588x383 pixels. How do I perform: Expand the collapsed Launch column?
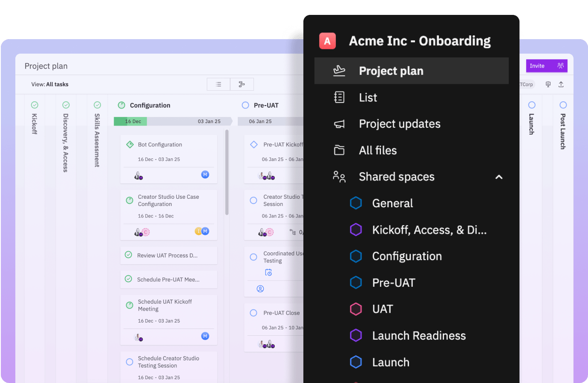point(531,124)
